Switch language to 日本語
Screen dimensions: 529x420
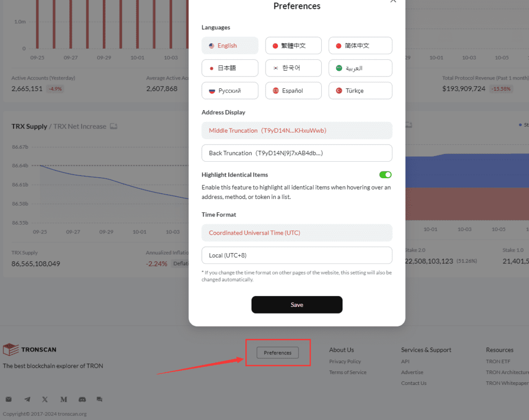click(x=230, y=68)
